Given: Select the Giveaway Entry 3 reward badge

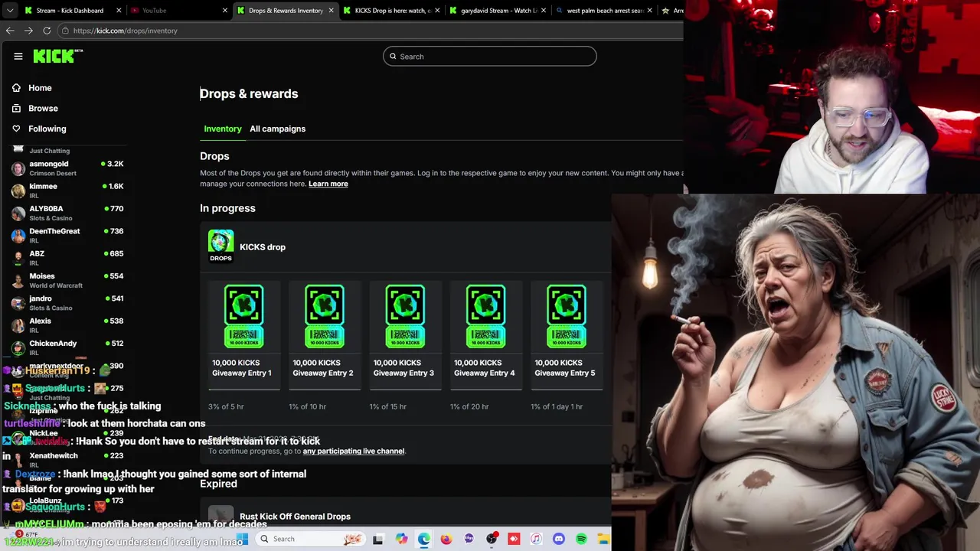Looking at the screenshot, I should pos(405,316).
